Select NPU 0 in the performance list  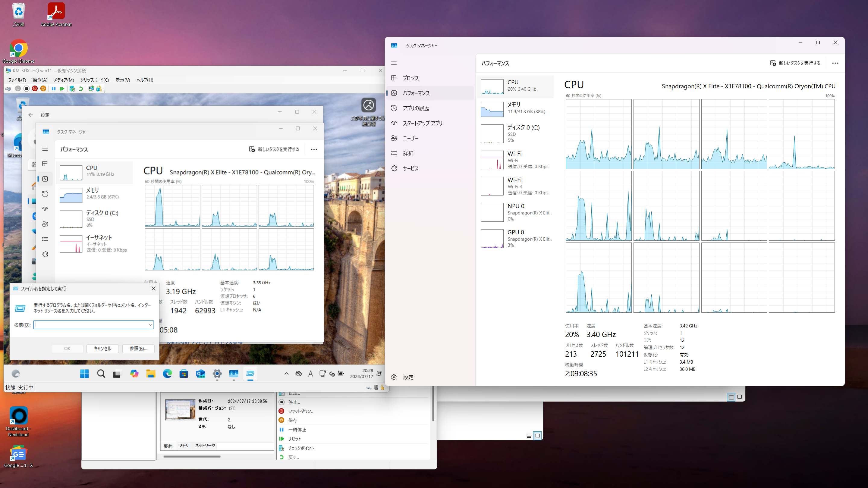point(516,212)
